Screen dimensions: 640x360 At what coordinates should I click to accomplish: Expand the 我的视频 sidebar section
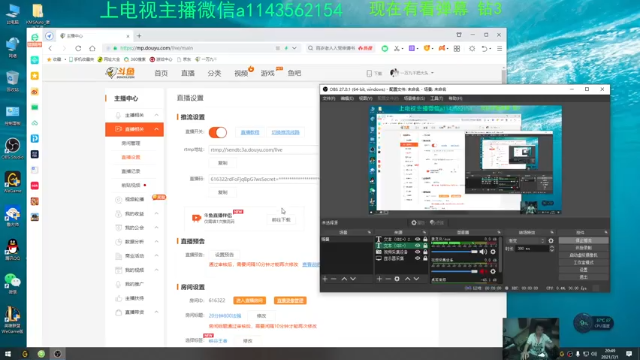pos(157,270)
